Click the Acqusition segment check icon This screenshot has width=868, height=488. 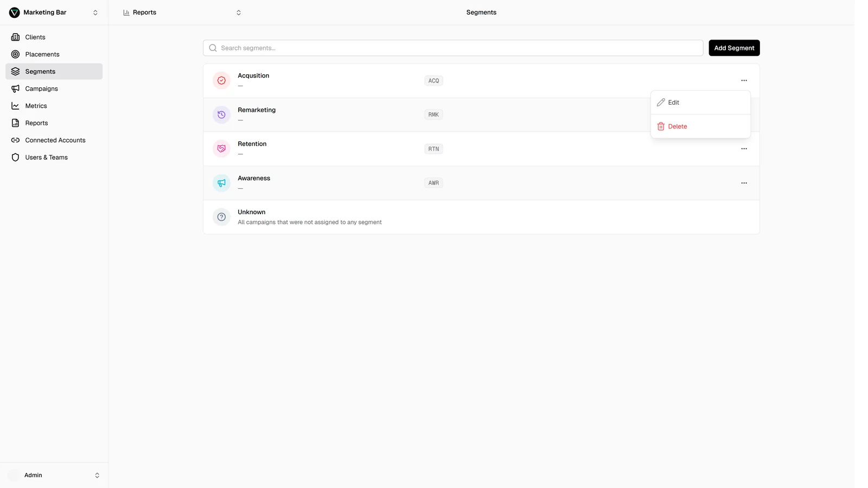pyautogui.click(x=221, y=81)
